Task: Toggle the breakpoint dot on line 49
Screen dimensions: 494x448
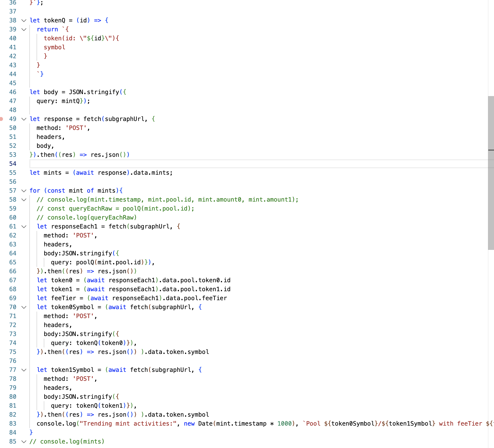Action: click(1, 119)
